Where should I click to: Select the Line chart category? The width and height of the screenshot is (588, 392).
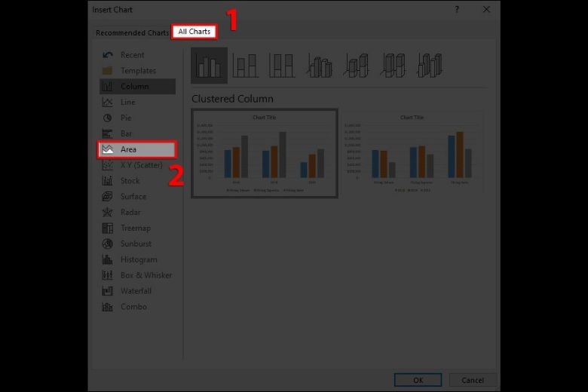137,102
